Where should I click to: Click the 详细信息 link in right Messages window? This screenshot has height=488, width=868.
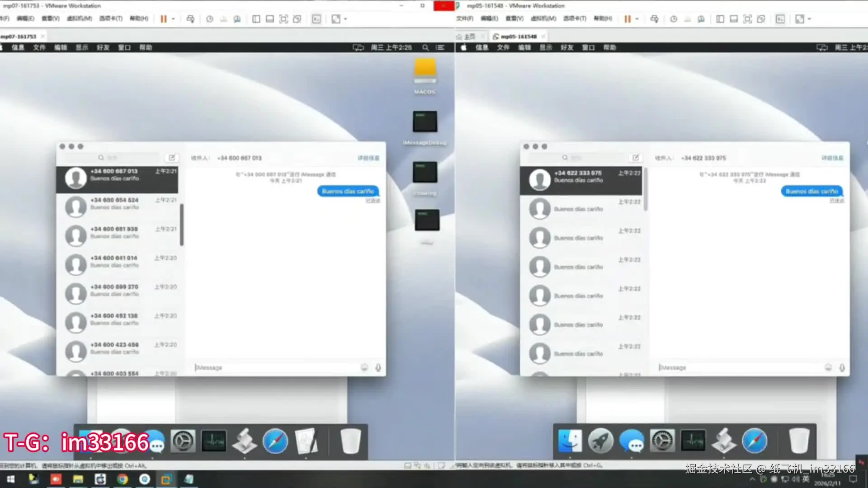pos(832,158)
